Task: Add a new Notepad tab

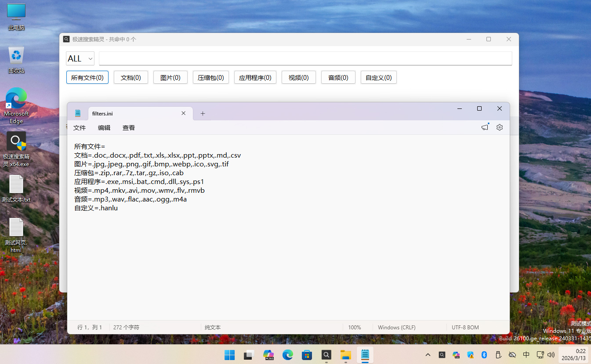Action: pos(203,113)
